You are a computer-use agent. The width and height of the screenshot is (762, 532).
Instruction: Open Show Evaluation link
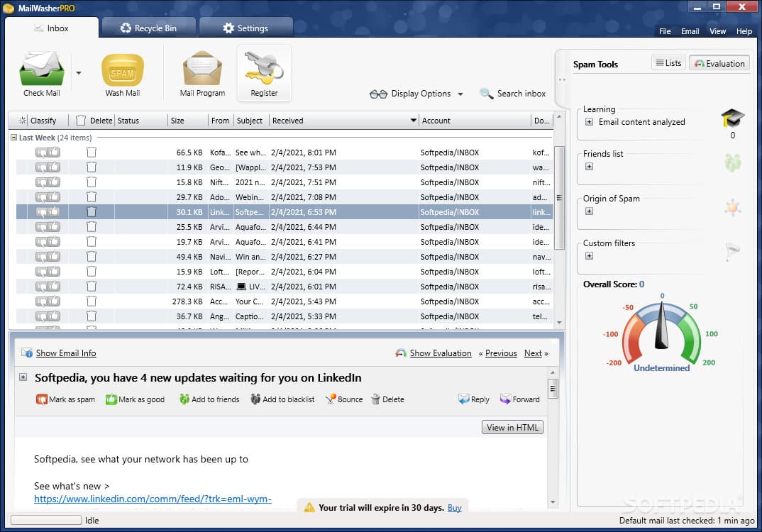coord(441,353)
